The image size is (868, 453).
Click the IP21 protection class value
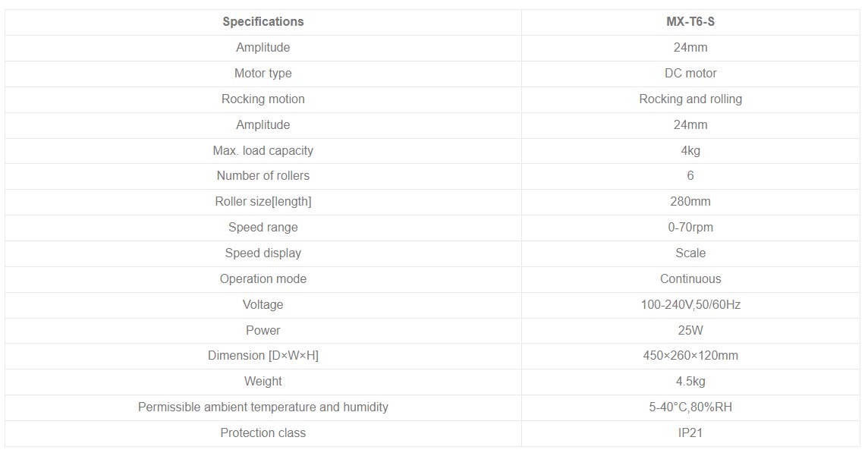coord(690,433)
